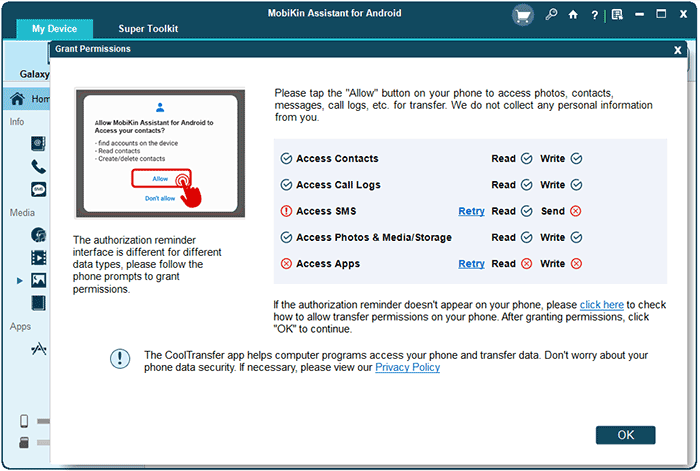Open the SMS messages sidebar icon
Screen dimensions: 700x471
tap(38, 190)
